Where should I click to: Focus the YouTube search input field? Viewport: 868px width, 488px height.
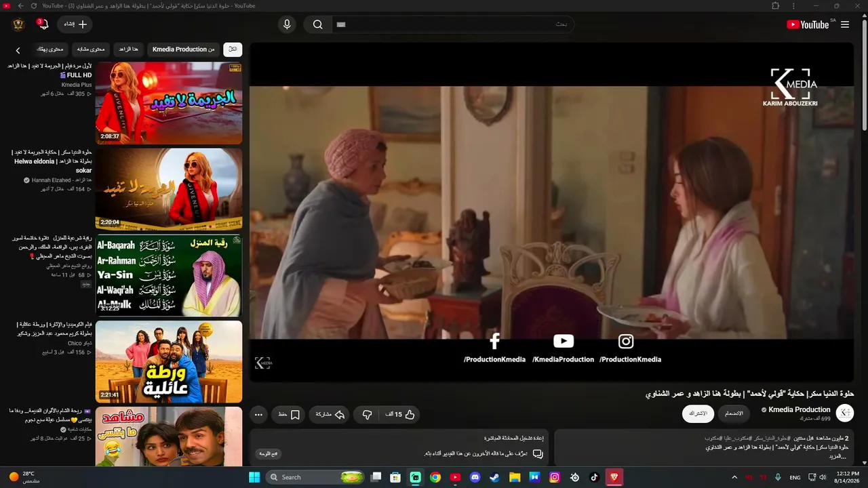452,24
